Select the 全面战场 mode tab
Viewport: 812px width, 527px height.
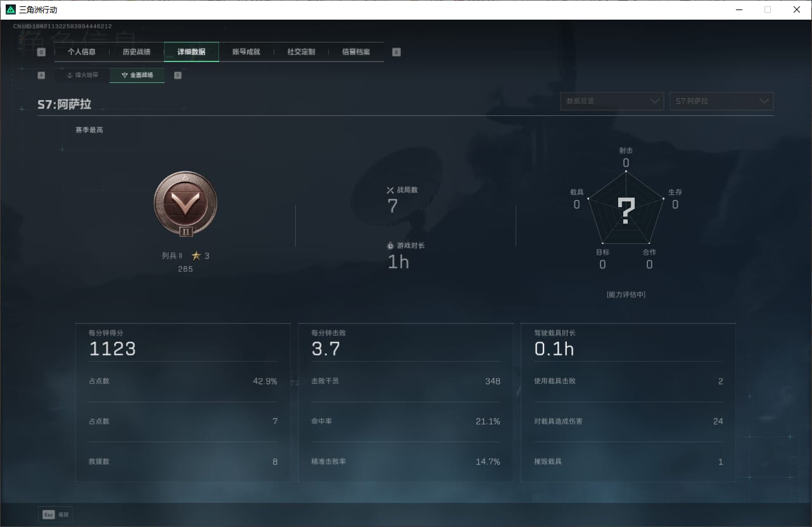[137, 75]
